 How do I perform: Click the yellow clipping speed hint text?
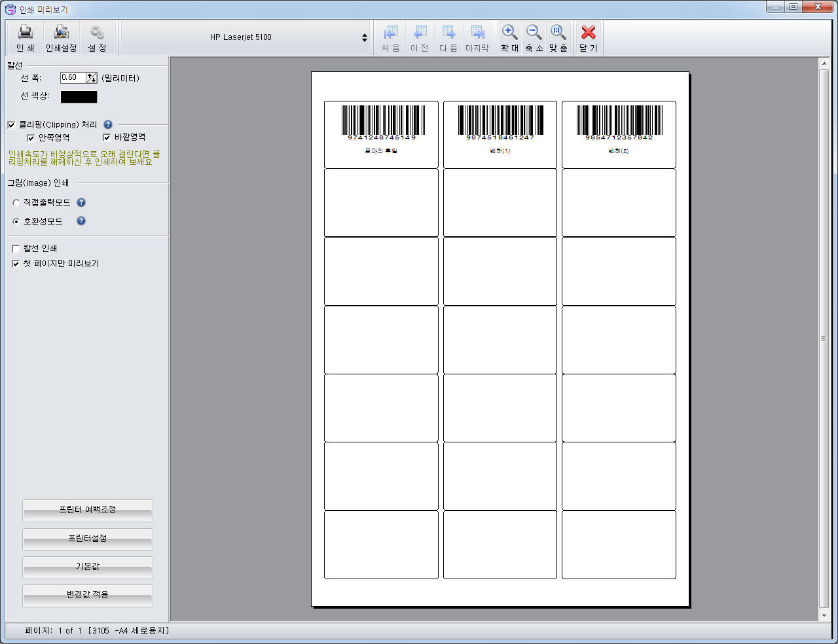(x=84, y=158)
